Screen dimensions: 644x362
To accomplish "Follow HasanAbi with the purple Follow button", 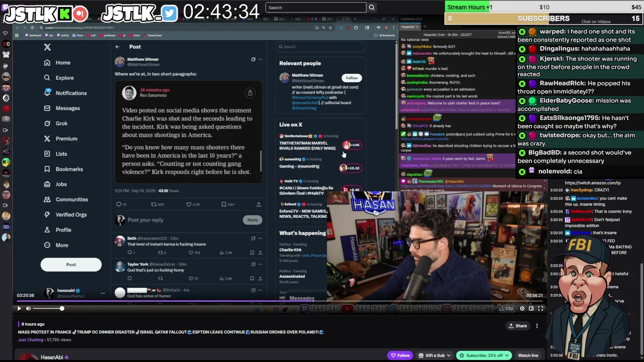I will [x=400, y=355].
